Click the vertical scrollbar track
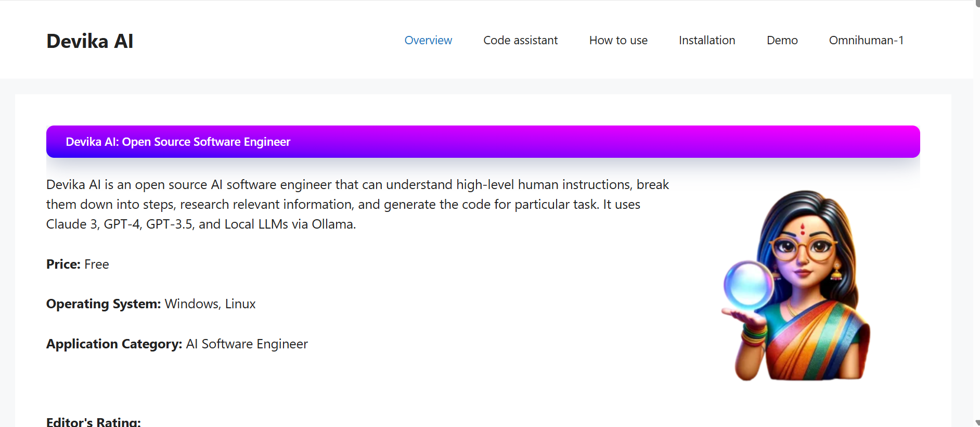Screen dimensions: 980x427 pos(976,208)
